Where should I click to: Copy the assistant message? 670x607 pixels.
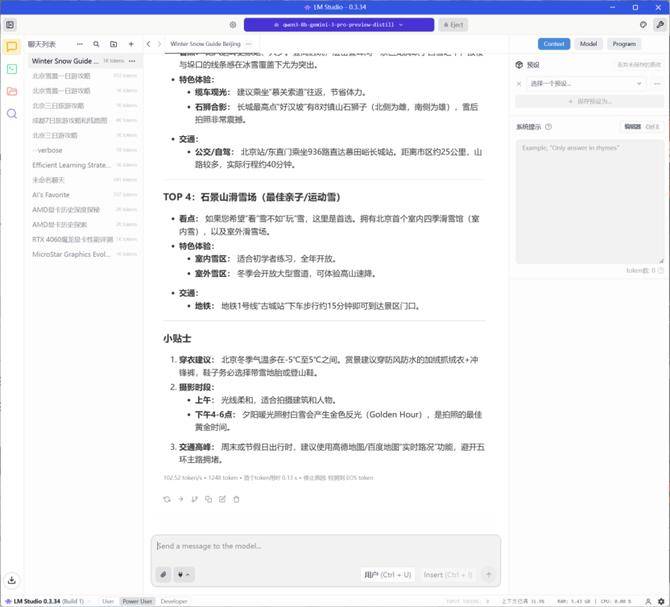[x=206, y=499]
